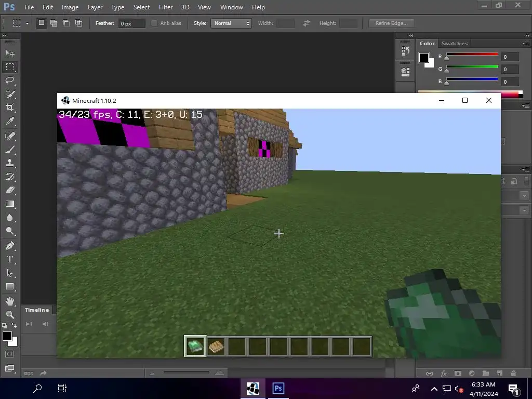Switch to the Color tab
The width and height of the screenshot is (532, 399).
pos(427,44)
